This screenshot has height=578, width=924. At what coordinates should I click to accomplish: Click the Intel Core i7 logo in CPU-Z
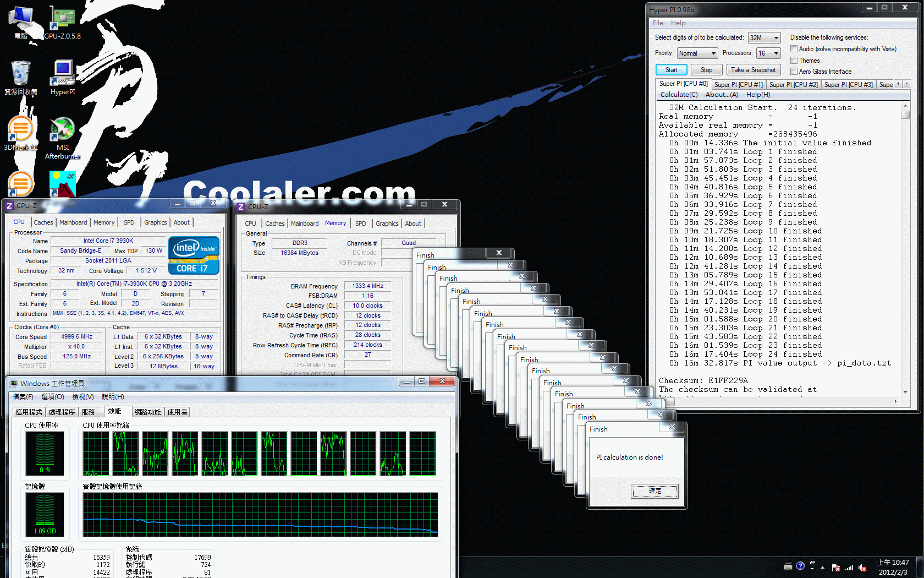pyautogui.click(x=194, y=255)
